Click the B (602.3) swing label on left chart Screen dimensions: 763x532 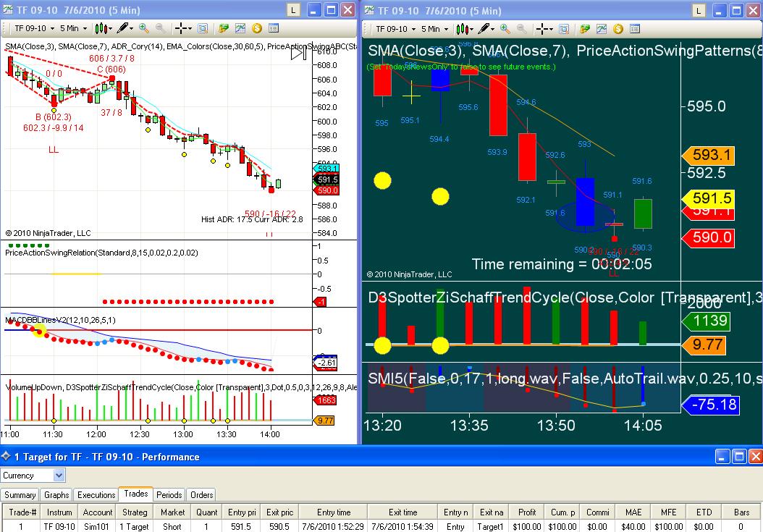point(53,117)
